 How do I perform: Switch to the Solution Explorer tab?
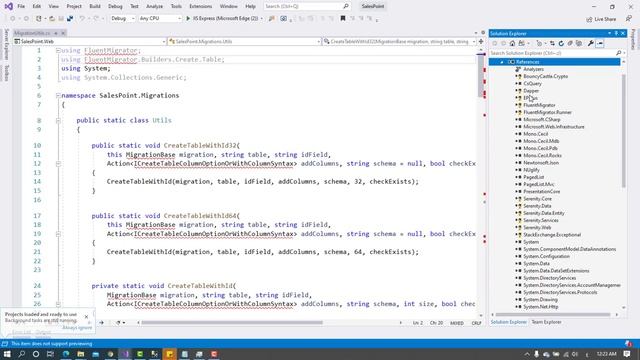508,322
